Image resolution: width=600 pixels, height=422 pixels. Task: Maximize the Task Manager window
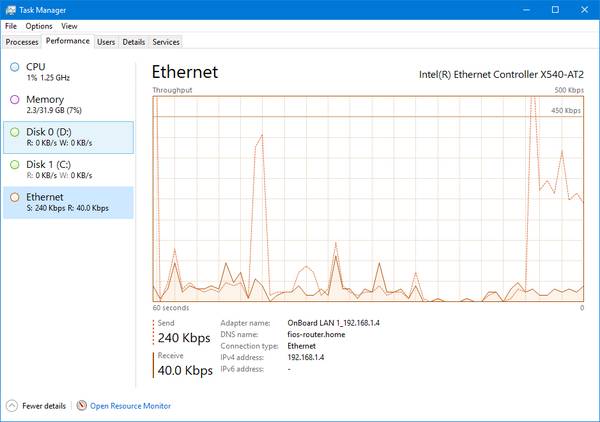(555, 9)
